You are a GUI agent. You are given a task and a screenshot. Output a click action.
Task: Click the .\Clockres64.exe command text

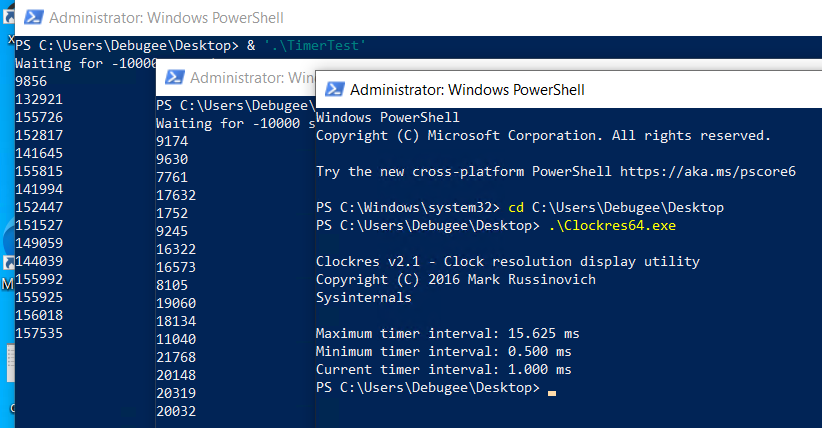(x=612, y=226)
